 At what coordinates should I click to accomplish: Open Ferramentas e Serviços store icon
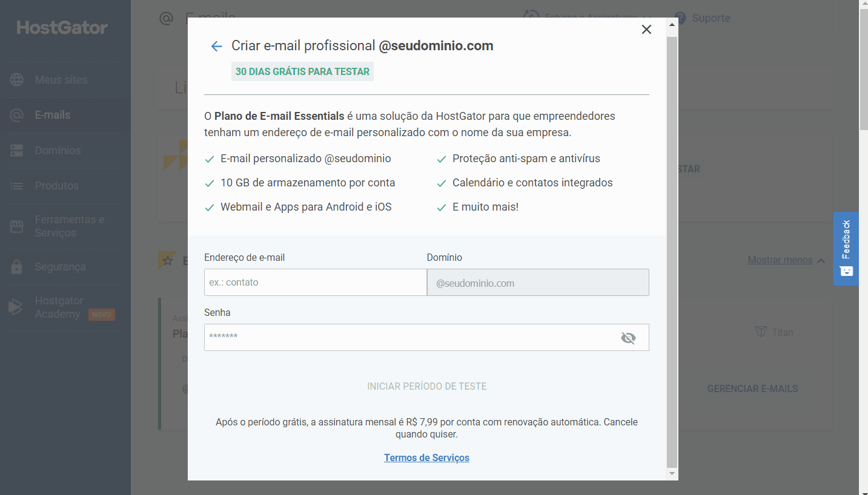click(16, 226)
